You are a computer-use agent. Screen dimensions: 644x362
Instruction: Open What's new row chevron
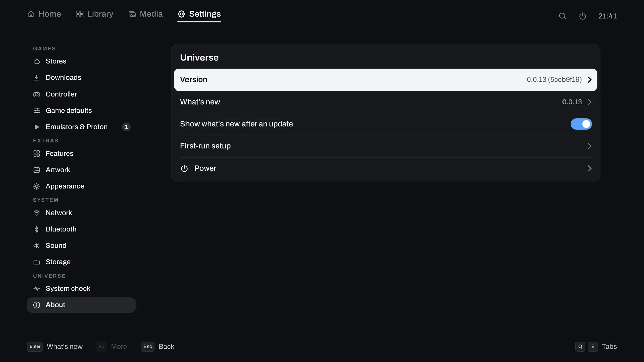589,102
